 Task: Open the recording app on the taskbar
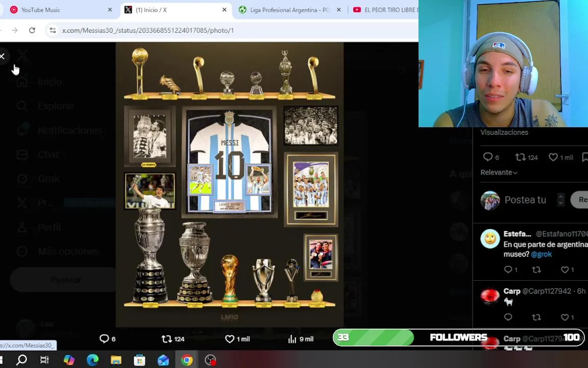click(210, 360)
